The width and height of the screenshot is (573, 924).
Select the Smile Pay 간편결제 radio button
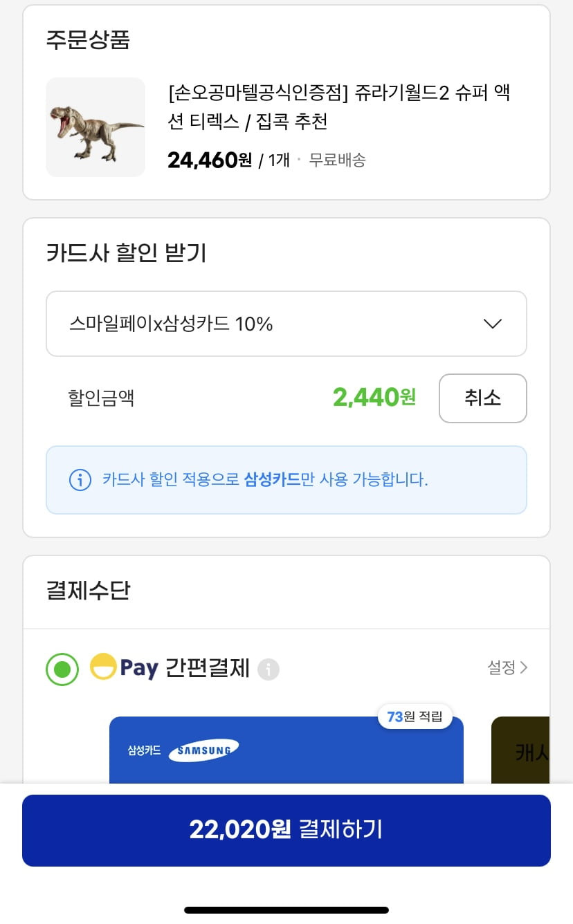click(x=62, y=669)
